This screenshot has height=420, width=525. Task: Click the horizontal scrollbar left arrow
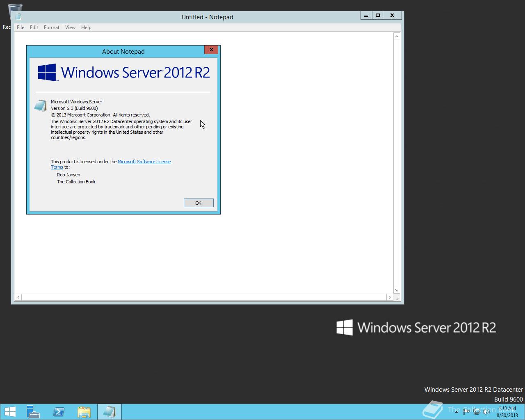pyautogui.click(x=18, y=297)
